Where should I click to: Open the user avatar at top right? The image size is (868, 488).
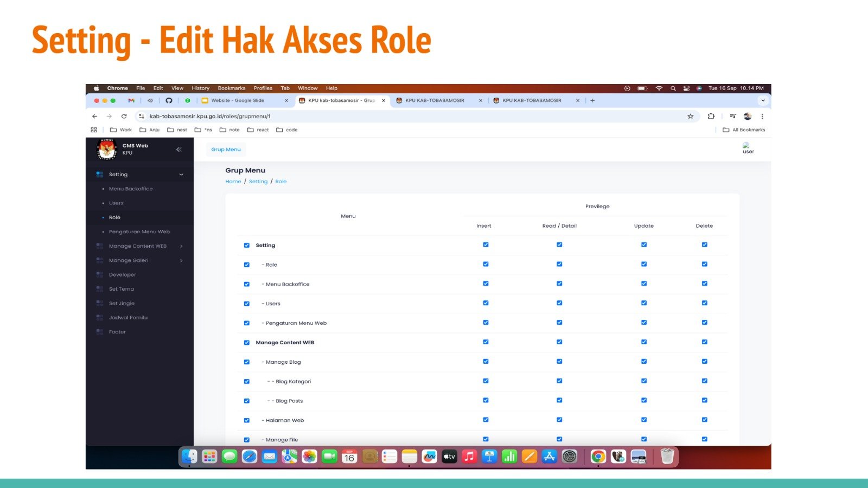[x=748, y=147]
